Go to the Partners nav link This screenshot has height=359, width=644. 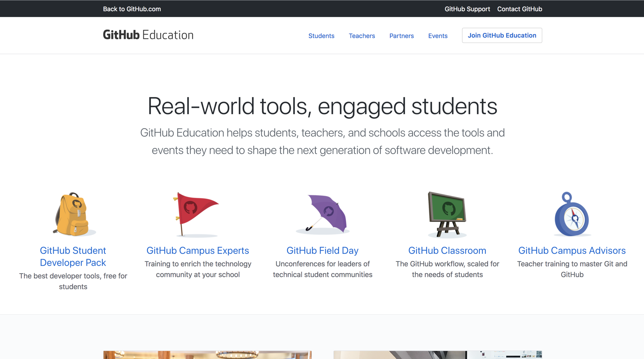point(401,36)
